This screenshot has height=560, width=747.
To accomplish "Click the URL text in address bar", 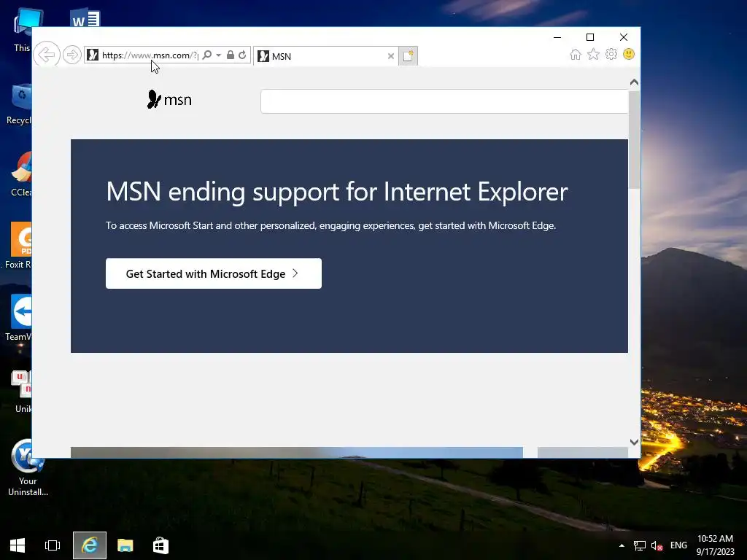I will (x=150, y=55).
